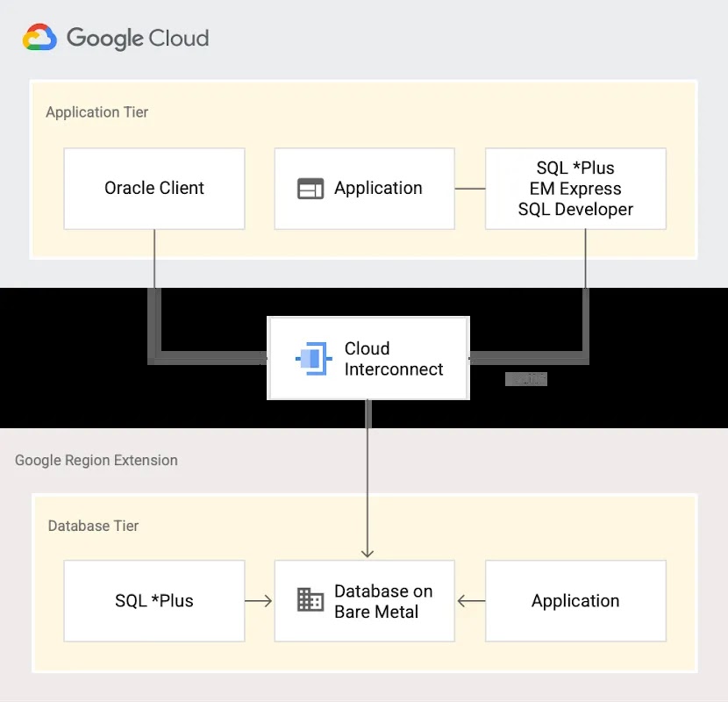This screenshot has width=728, height=702.
Task: Click the Cloud Interconnect box
Action: 368,358
